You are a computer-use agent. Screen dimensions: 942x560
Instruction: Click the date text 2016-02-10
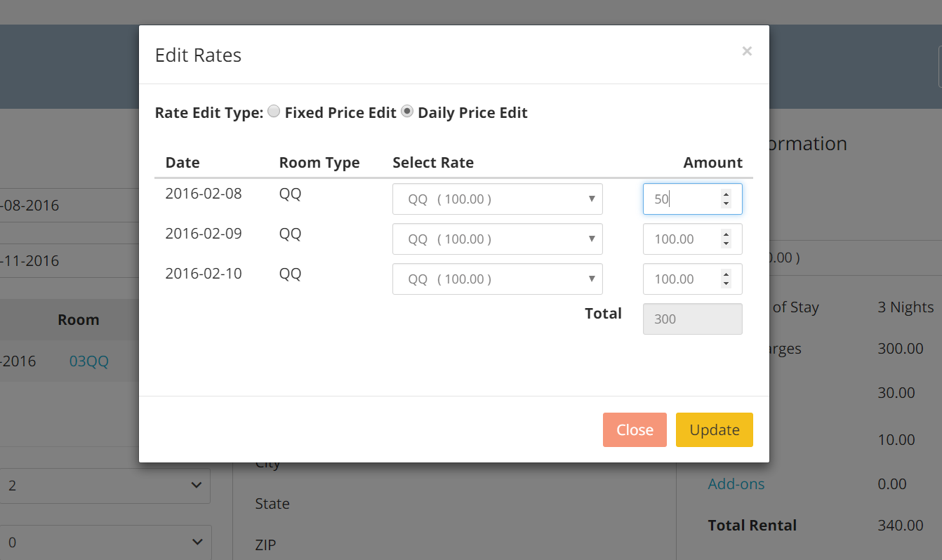click(204, 274)
